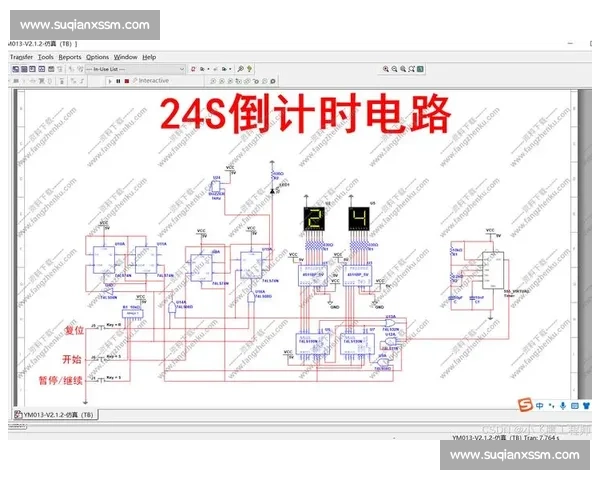Open the Probe Settings gear icon
This screenshot has width=600, height=480.
(273, 81)
